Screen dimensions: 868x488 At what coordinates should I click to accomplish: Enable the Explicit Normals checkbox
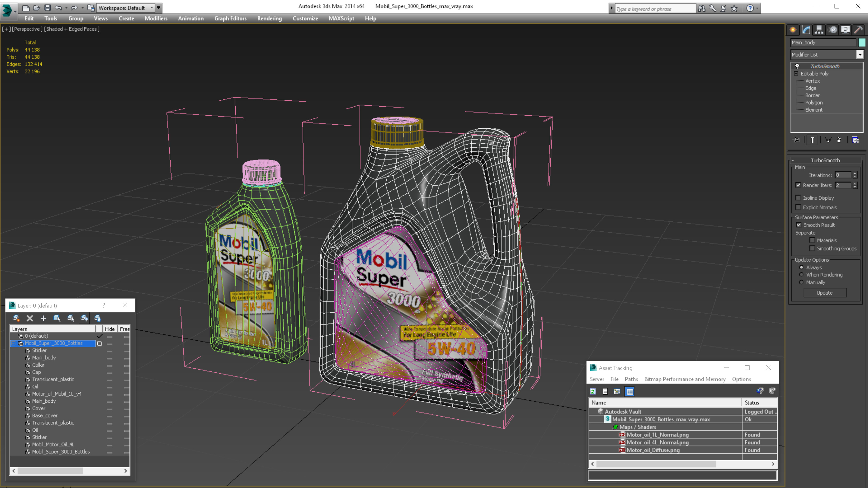[x=798, y=207]
